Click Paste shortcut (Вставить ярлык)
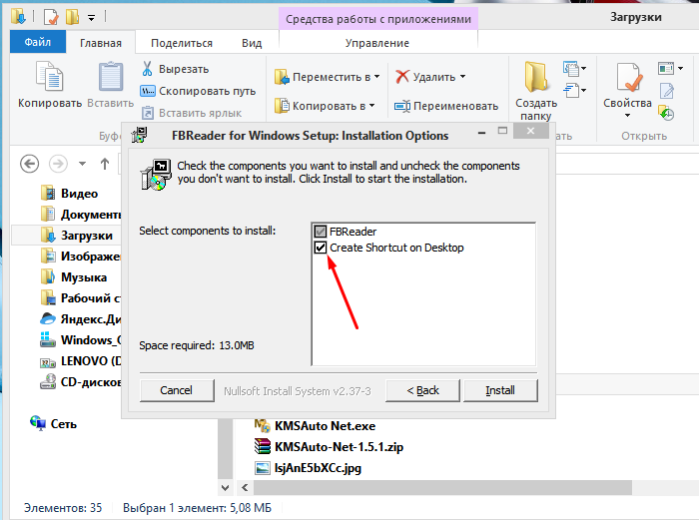699x520 pixels. 192,113
